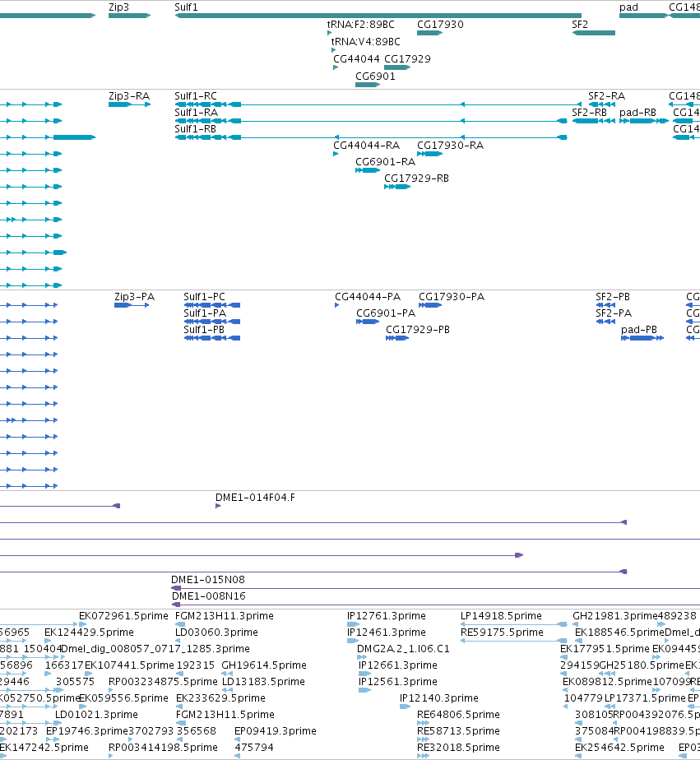Select the EP09419.3prime EST label
This screenshot has width=700, height=760.
(x=276, y=731)
